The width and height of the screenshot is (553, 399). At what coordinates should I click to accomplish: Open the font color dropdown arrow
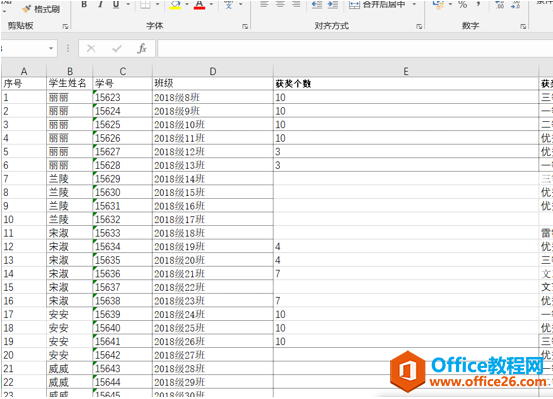(x=211, y=5)
